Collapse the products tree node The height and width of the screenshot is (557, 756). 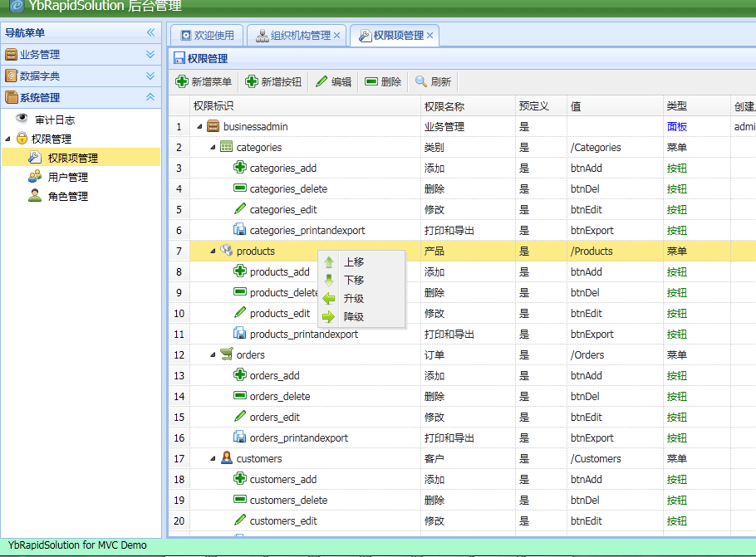213,251
